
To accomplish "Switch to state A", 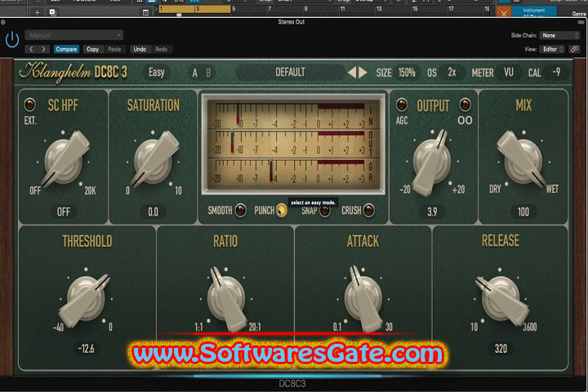I will (x=195, y=73).
